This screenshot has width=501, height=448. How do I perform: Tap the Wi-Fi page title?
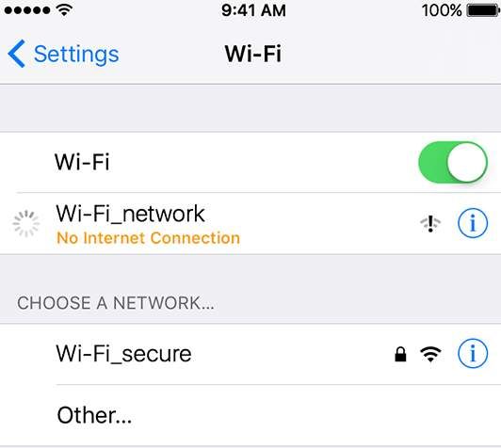252,54
